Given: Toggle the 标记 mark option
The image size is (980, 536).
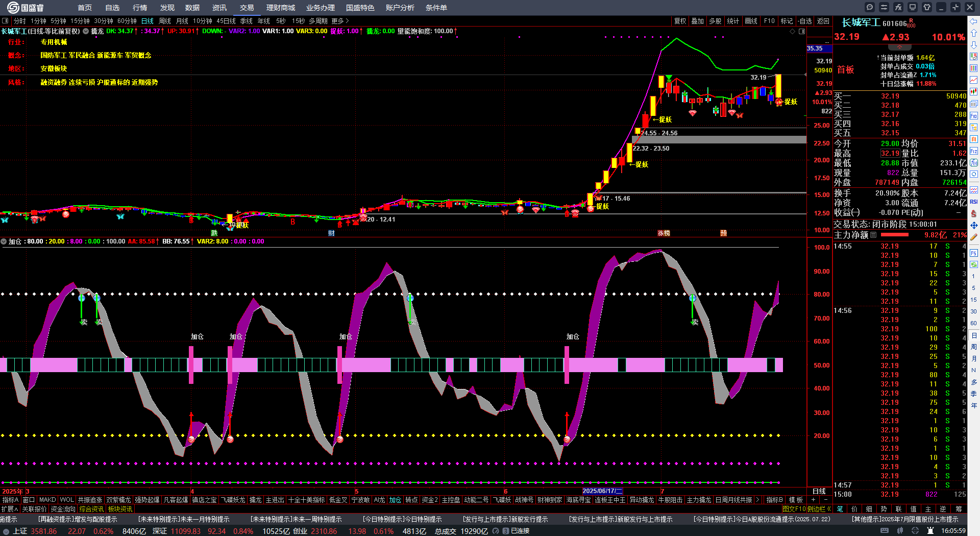Looking at the screenshot, I should (787, 21).
